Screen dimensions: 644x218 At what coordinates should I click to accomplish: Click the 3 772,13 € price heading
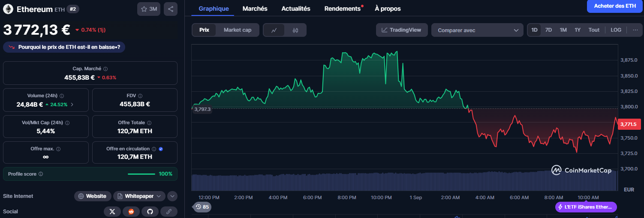[x=37, y=30]
